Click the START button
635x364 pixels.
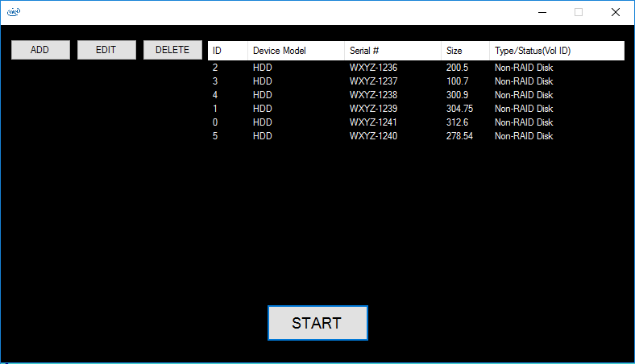pyautogui.click(x=317, y=323)
